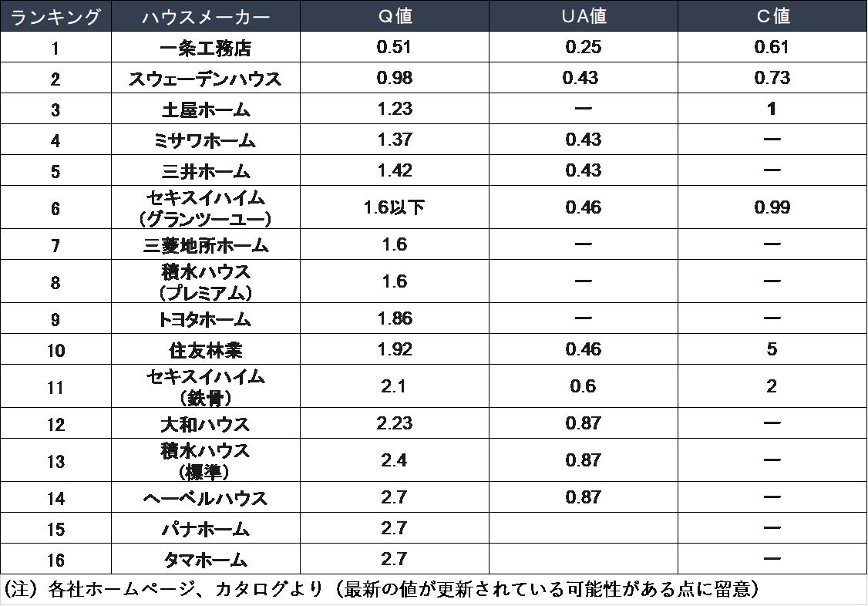Select the 三井ホーム cell
The width and height of the screenshot is (868, 606).
click(x=206, y=170)
